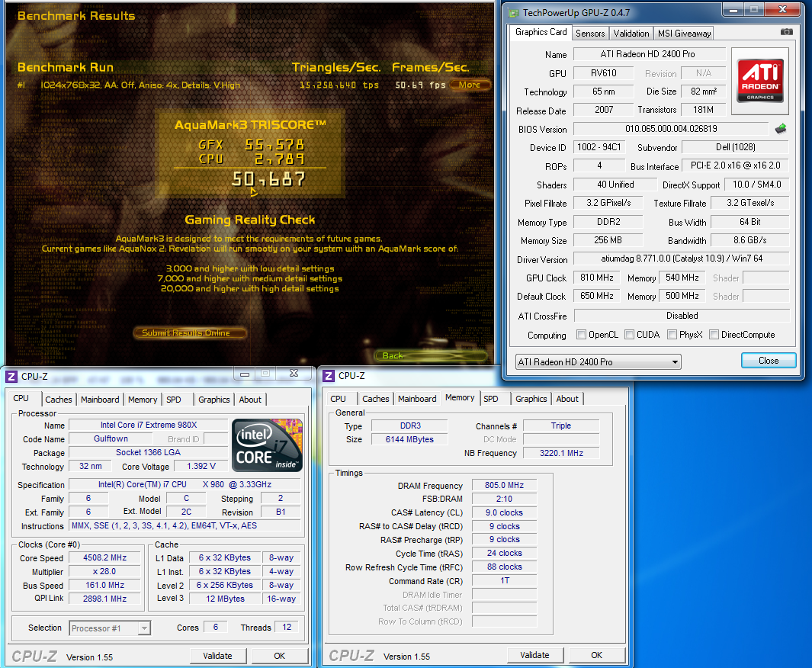812x668 pixels.
Task: Click the Intel Core i7 logo in CPU-Z
Action: point(267,445)
